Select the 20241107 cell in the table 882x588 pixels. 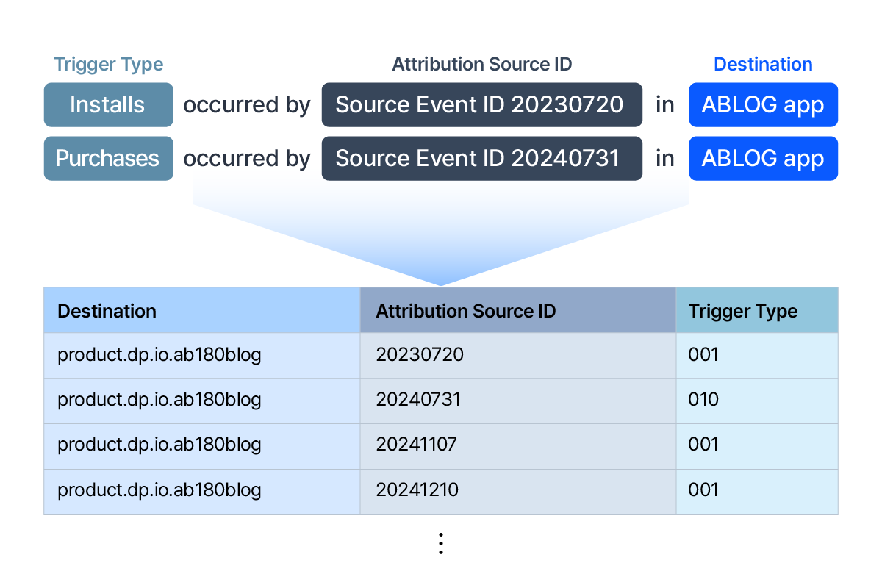point(417,445)
